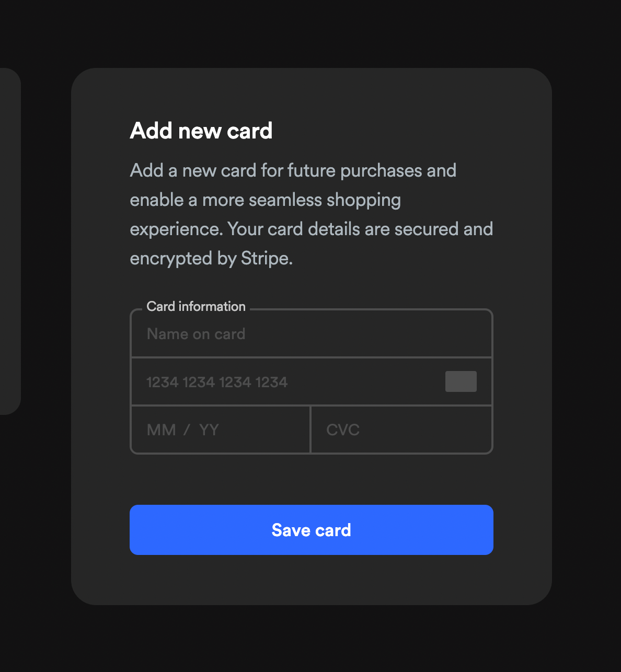Click the "encrypted by" text
This screenshot has height=672, width=621.
[183, 259]
